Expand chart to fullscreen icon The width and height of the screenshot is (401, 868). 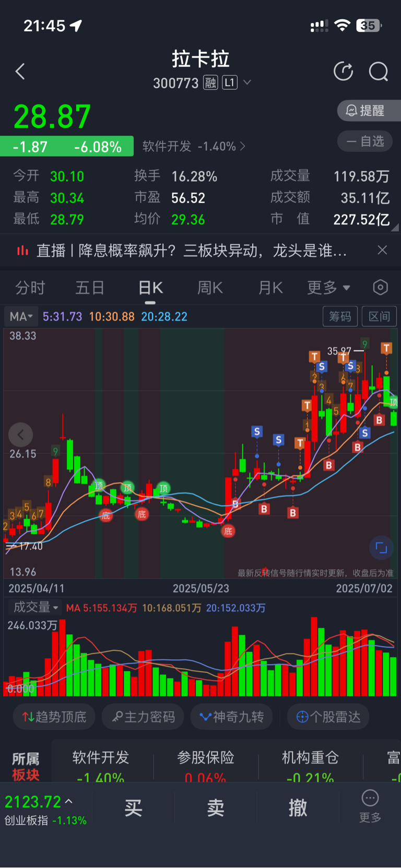pos(381,548)
